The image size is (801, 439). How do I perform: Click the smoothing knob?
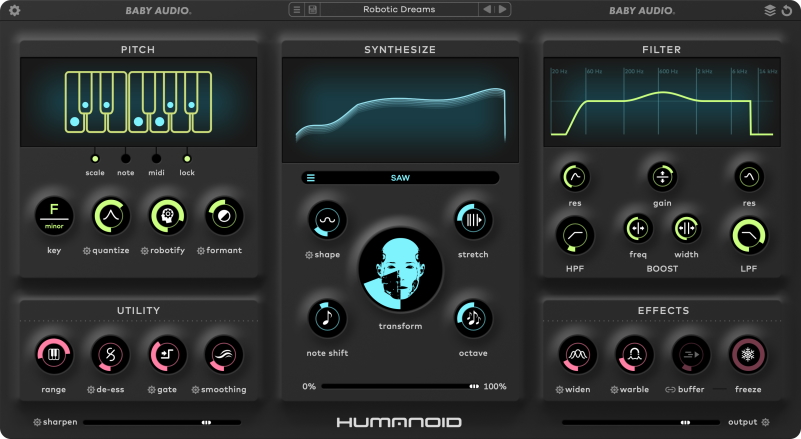click(x=224, y=354)
